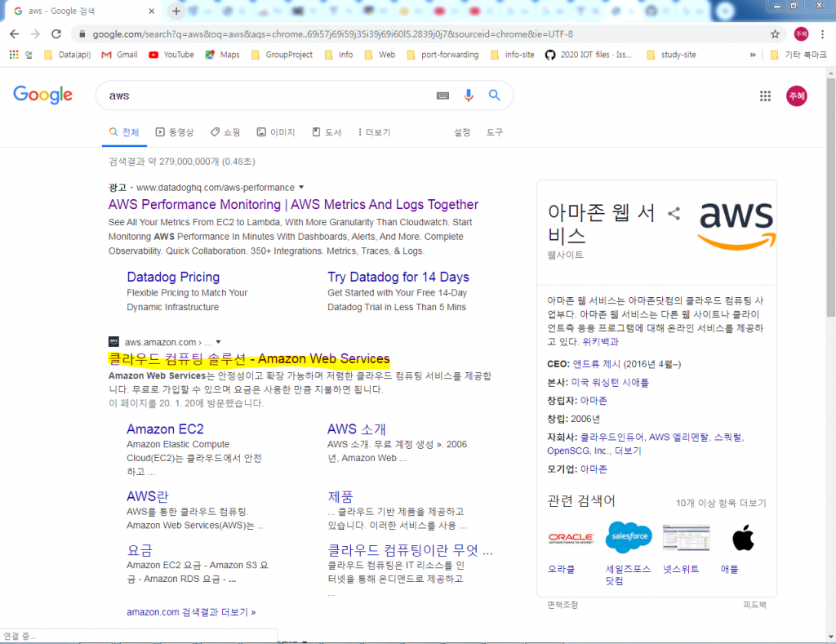This screenshot has height=644, width=836.
Task: Open on-screen keyboard input tool
Action: pyautogui.click(x=442, y=95)
